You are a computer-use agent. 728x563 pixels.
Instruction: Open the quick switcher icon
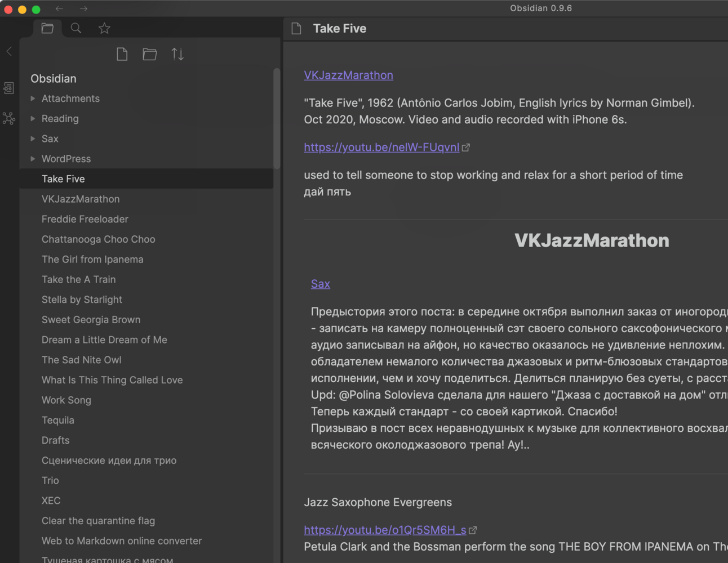point(8,88)
